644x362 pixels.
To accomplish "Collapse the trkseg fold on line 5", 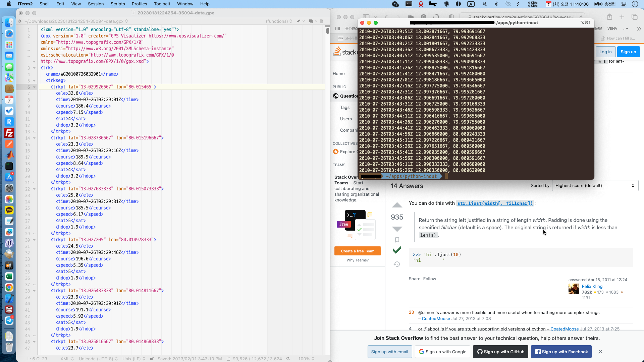I will [x=34, y=81].
